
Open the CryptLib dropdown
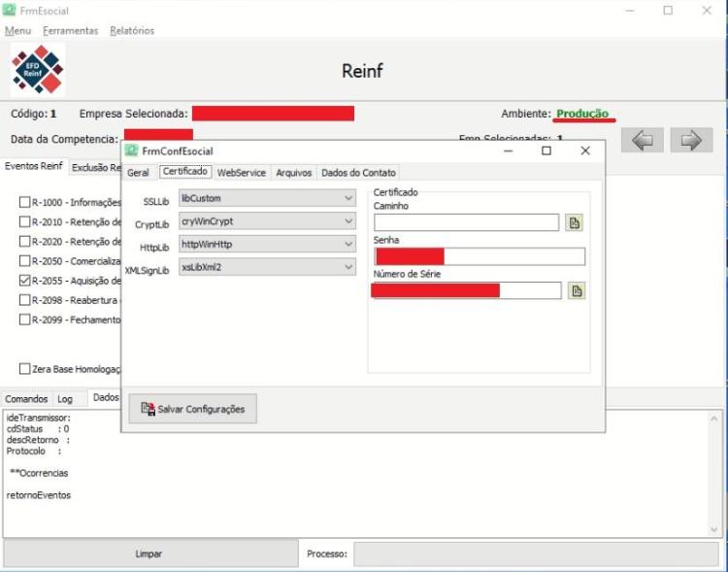point(268,221)
